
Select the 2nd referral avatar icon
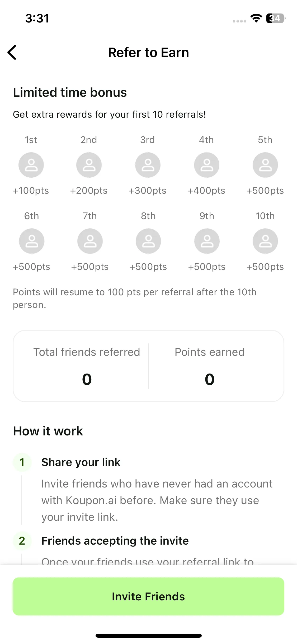[x=89, y=165]
